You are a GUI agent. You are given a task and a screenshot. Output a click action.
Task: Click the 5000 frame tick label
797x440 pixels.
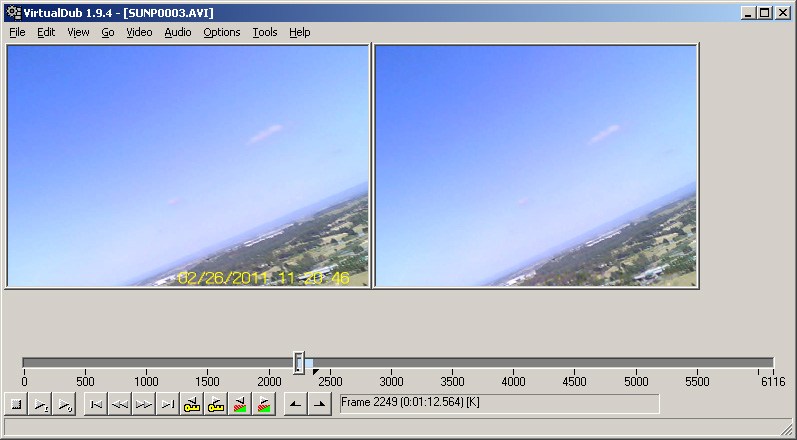[636, 381]
